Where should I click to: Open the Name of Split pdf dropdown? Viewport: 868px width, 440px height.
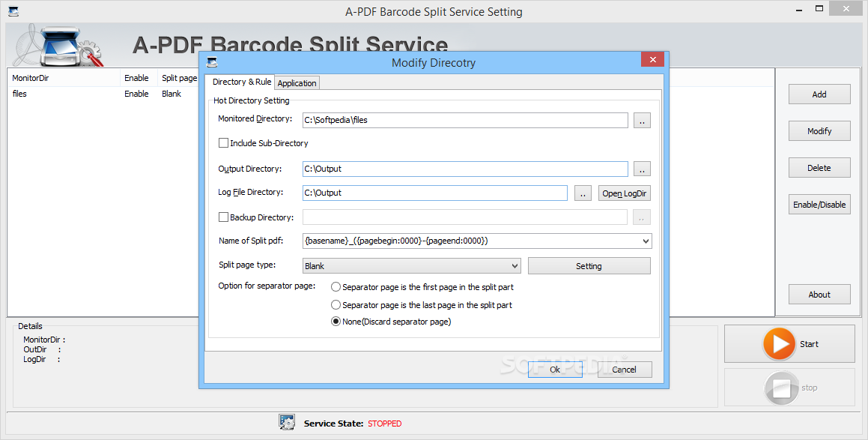click(646, 241)
